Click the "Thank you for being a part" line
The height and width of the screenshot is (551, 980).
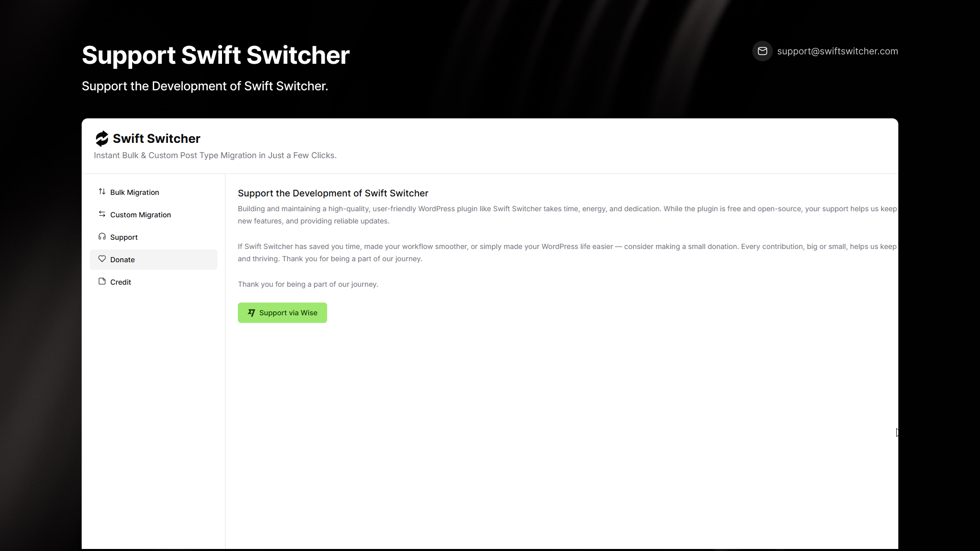pyautogui.click(x=308, y=284)
